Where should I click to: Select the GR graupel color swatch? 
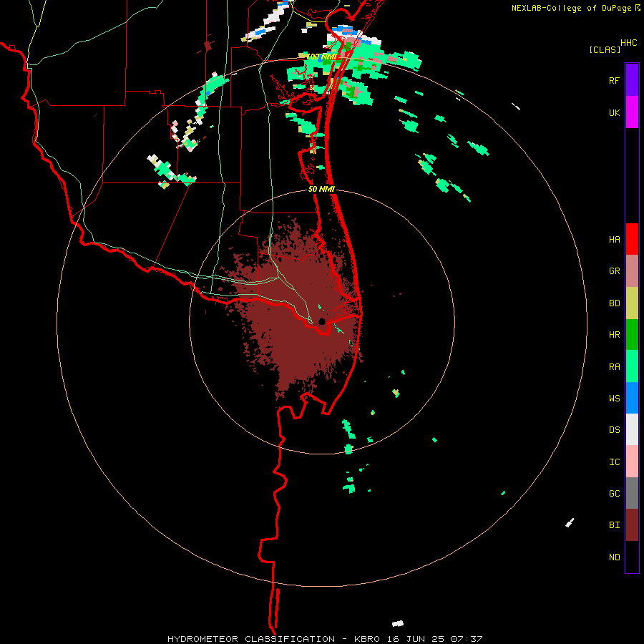click(x=632, y=271)
